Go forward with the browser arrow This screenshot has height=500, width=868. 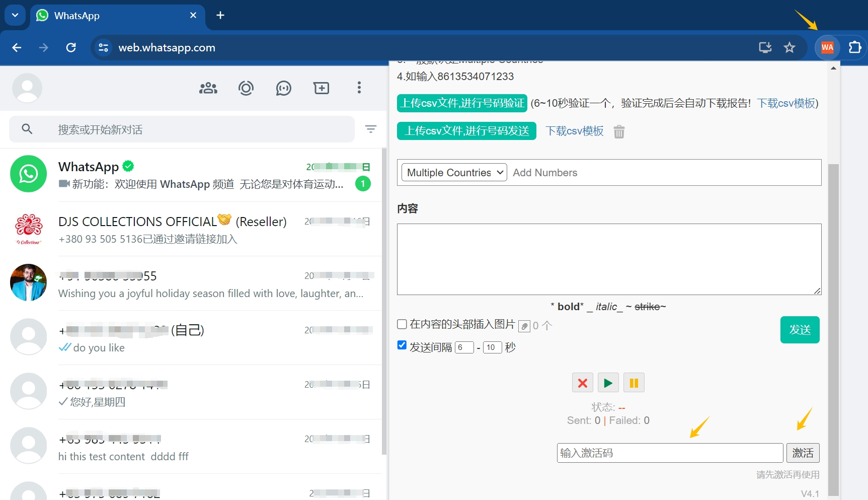[x=44, y=47]
